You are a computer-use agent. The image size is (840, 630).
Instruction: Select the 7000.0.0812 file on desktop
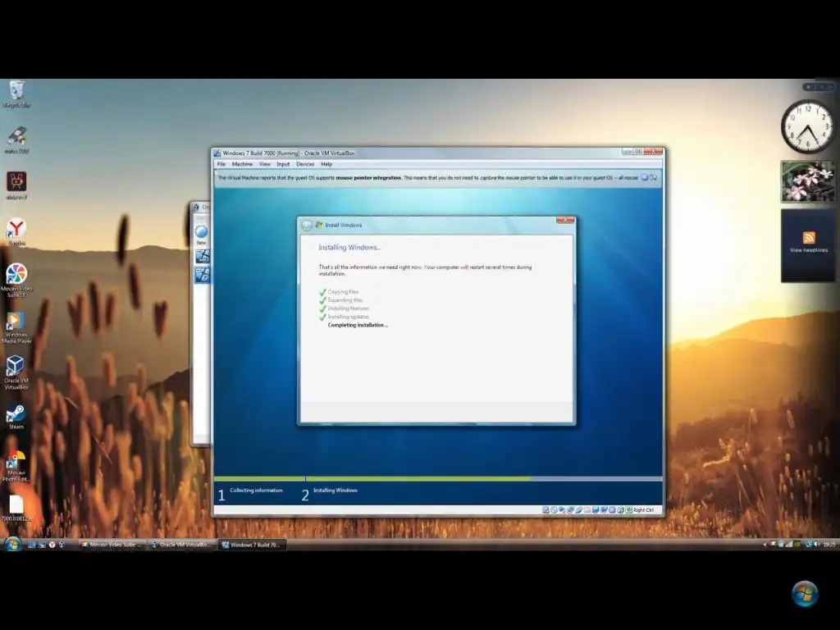[x=16, y=509]
